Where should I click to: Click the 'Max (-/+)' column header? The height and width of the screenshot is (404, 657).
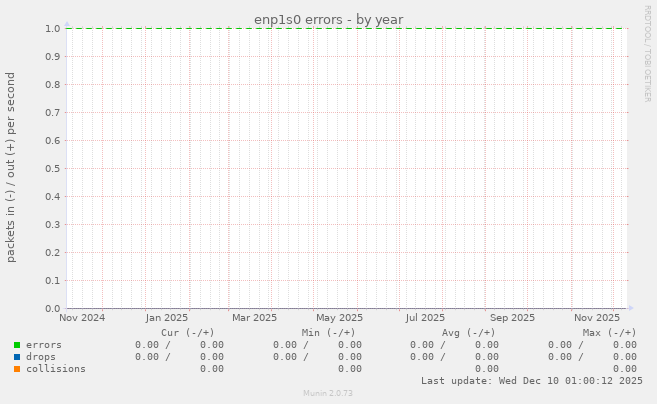(x=609, y=333)
